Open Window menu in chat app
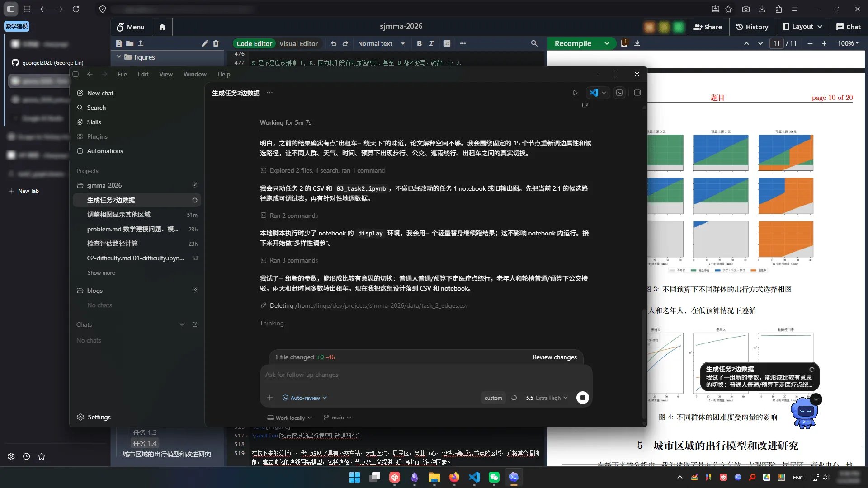868x488 pixels. point(195,74)
